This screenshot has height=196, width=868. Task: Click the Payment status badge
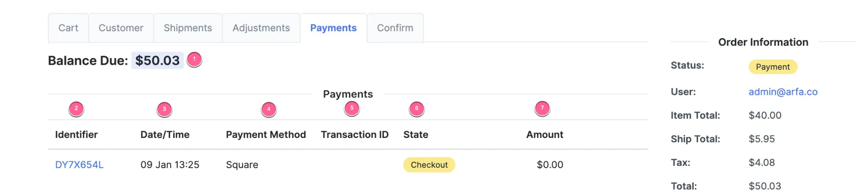coord(773,67)
